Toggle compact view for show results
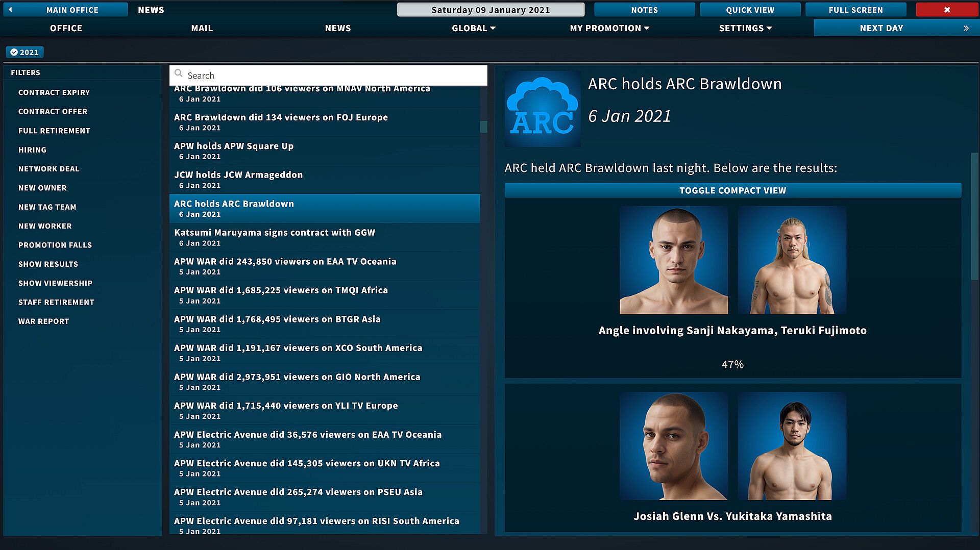 pyautogui.click(x=733, y=190)
